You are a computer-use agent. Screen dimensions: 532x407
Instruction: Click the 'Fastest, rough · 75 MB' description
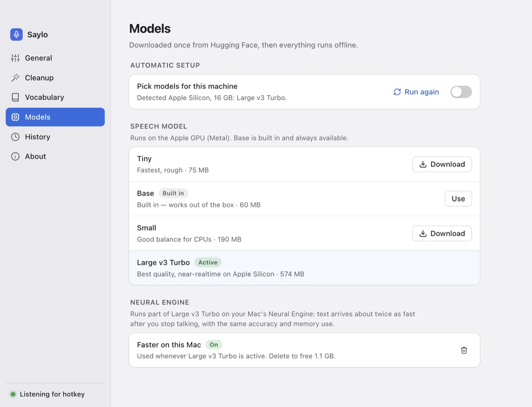(173, 170)
